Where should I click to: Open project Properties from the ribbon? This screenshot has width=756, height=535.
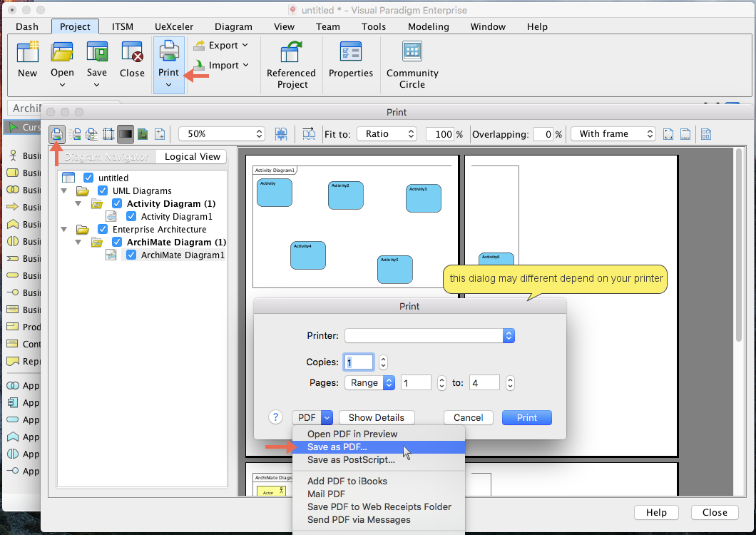tap(350, 59)
